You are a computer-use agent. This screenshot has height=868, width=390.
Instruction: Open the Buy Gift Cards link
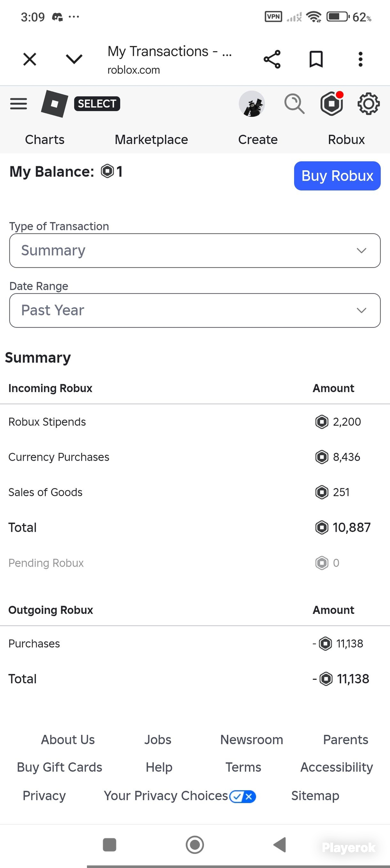tap(59, 767)
